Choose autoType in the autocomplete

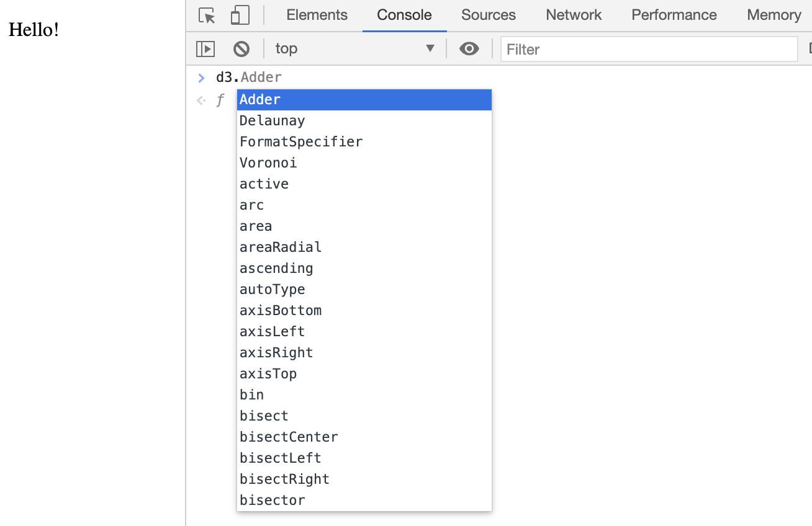point(364,290)
